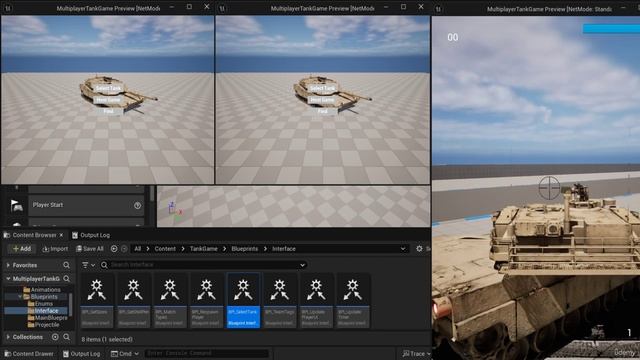This screenshot has width=640, height=360.
Task: Click Find in the first preview window
Action: (108, 111)
